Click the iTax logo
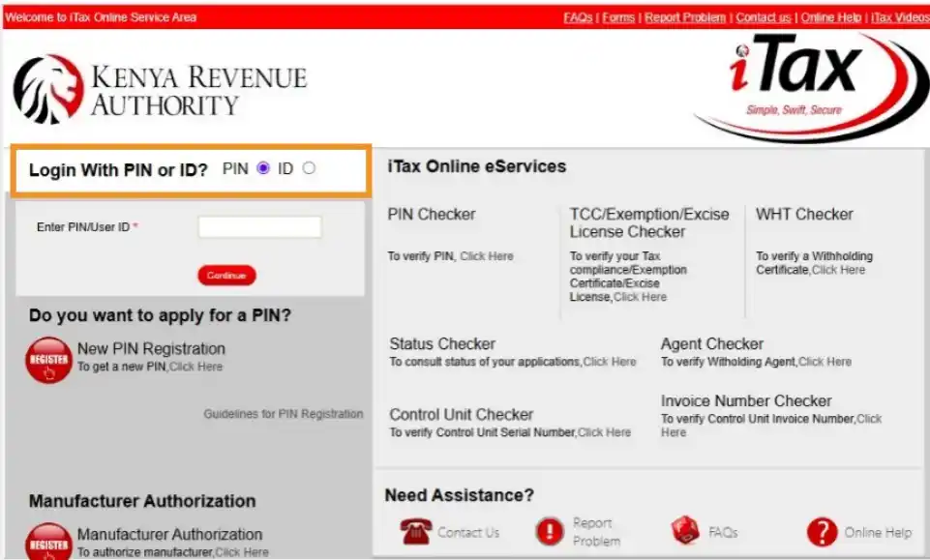The image size is (930, 560). tap(811, 86)
